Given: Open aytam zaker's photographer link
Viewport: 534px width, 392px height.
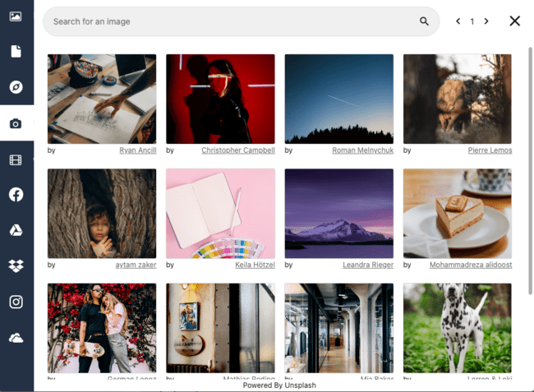Looking at the screenshot, I should (x=136, y=265).
